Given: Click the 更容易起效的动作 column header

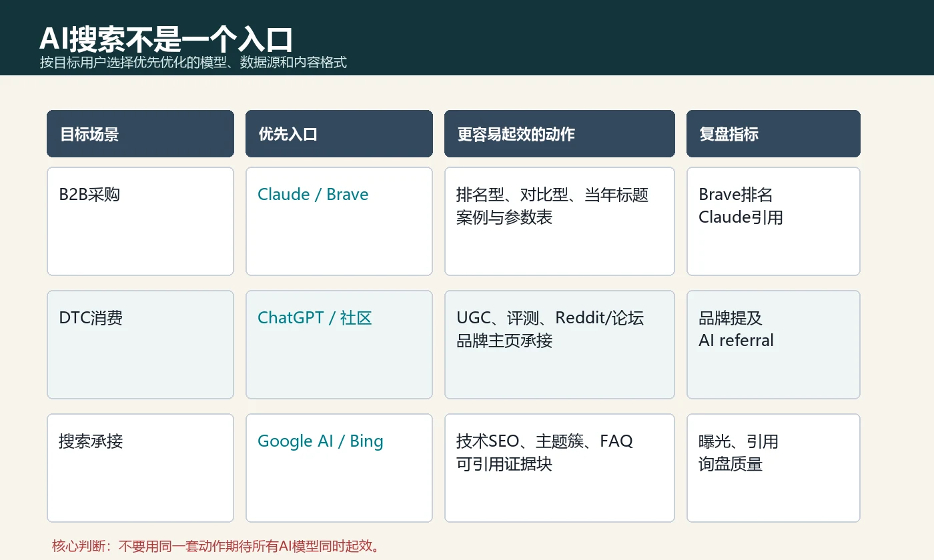Looking at the screenshot, I should point(560,134).
